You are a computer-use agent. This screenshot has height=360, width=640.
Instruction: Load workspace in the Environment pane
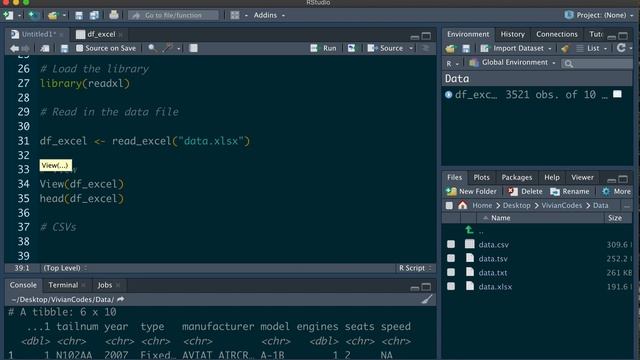pyautogui.click(x=450, y=49)
